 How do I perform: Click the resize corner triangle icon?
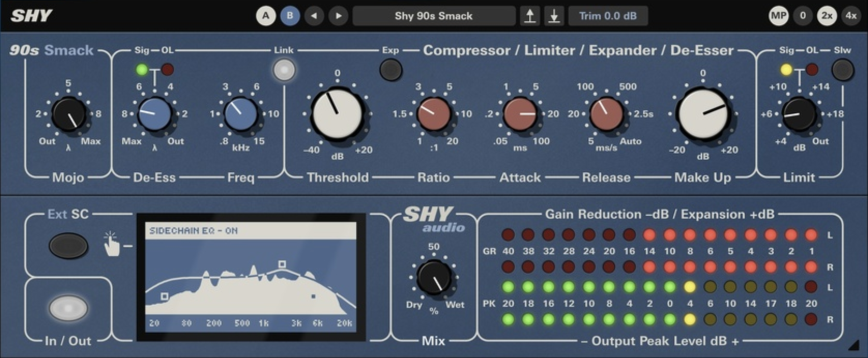[x=855, y=346]
